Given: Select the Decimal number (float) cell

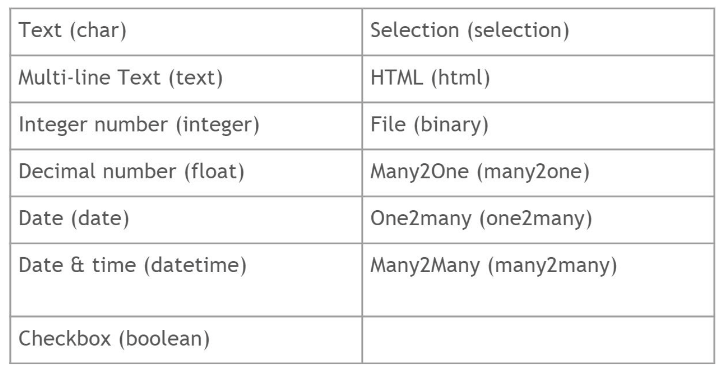Looking at the screenshot, I should tap(186, 173).
